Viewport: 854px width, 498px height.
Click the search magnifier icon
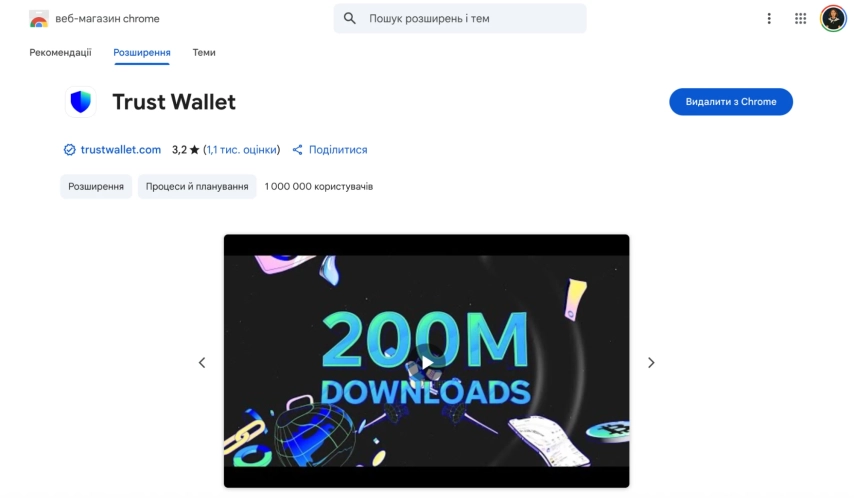tap(350, 19)
